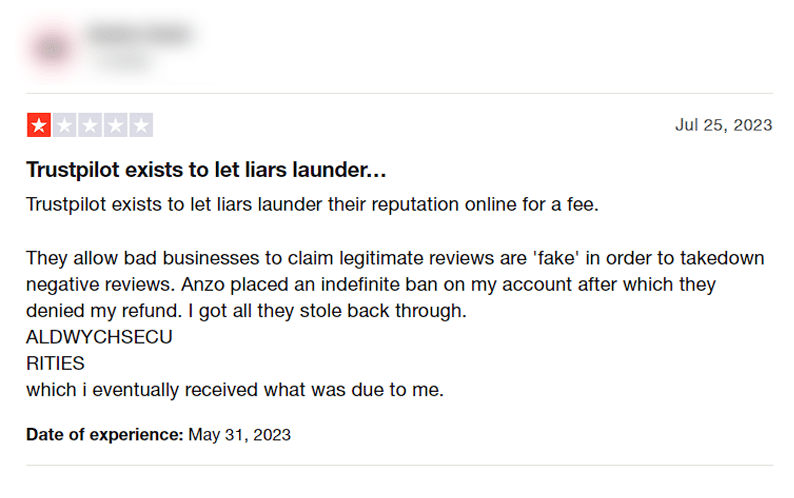Open the blurred reviewer name link

click(140, 34)
